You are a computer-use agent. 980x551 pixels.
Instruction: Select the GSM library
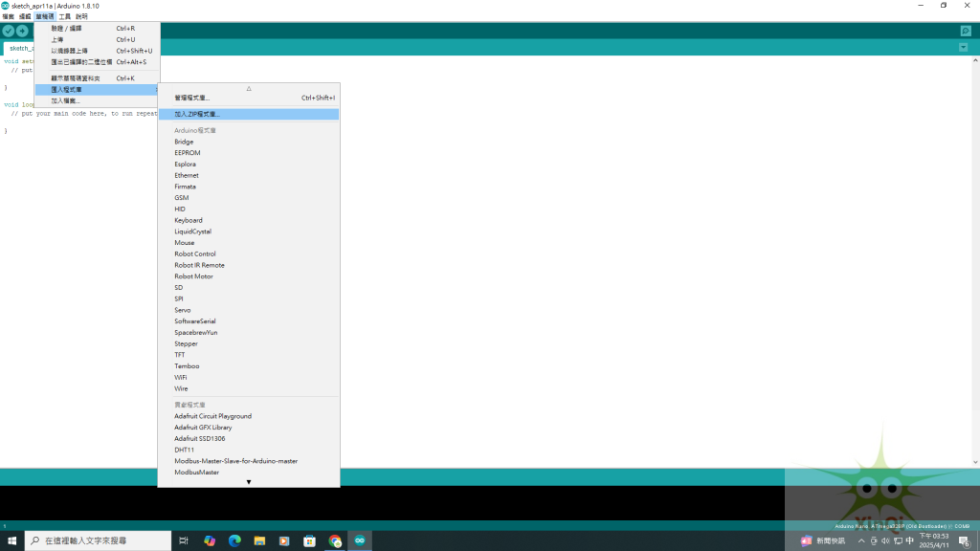pos(249,198)
